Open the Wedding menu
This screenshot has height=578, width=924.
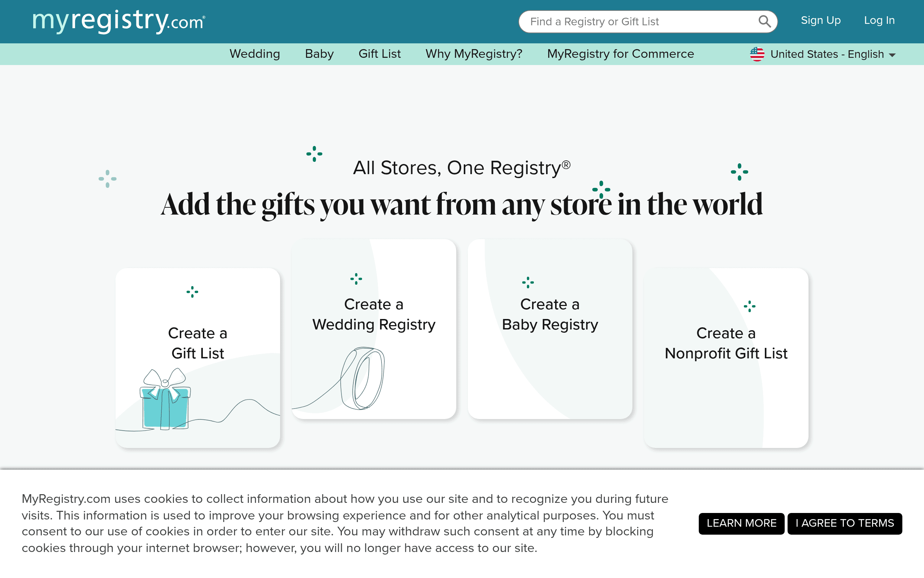point(255,54)
